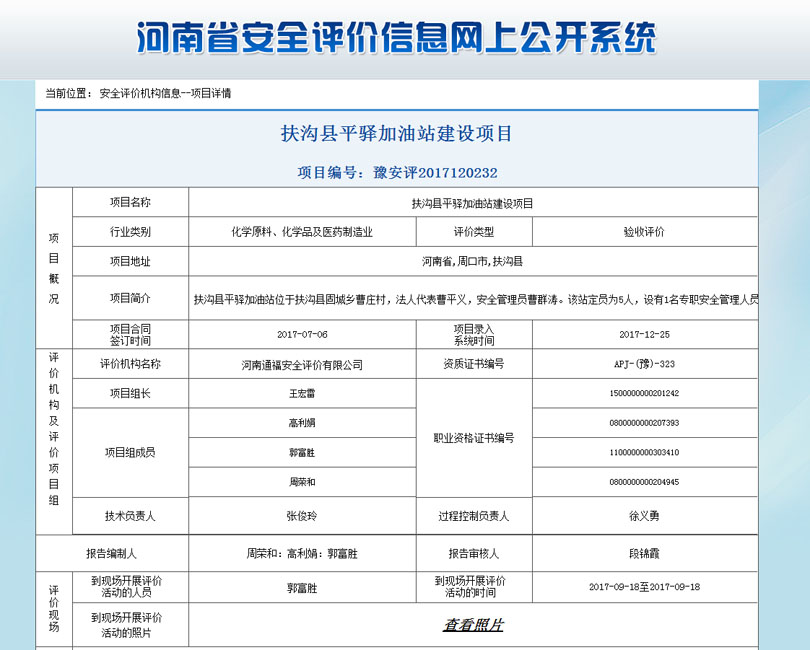Click the 项目录入系统时间 label cell
The height and width of the screenshot is (650, 810).
point(474,334)
